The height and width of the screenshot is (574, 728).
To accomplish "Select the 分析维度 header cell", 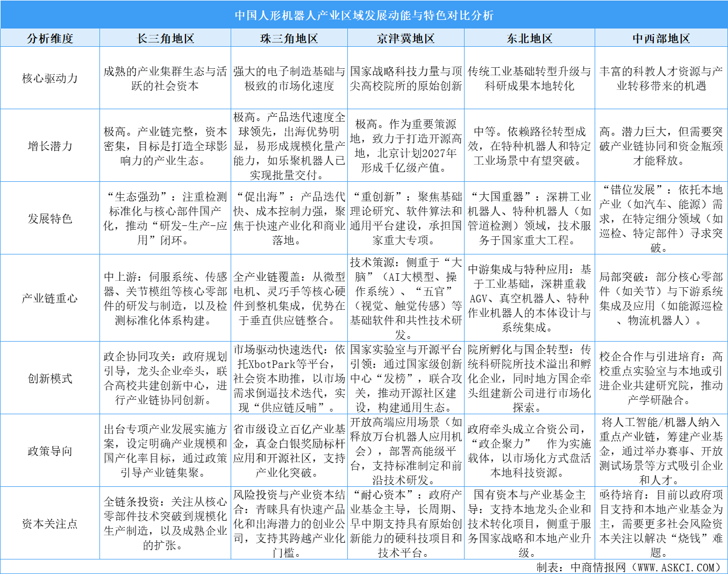I will coord(50,38).
